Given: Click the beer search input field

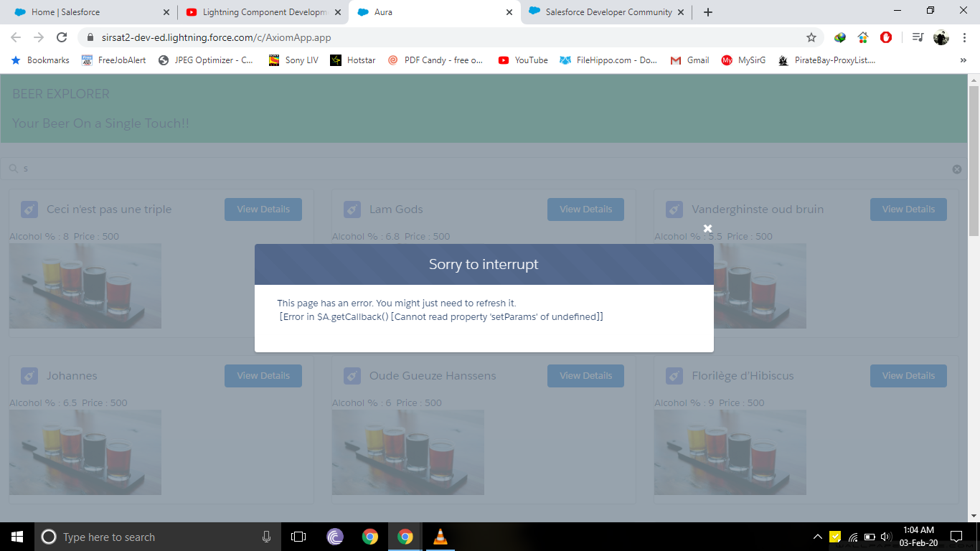Looking at the screenshot, I should pos(482,169).
